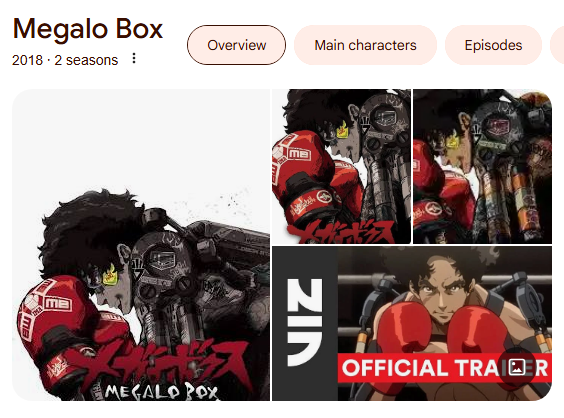Click the 2018 · 2 seasons subtitle

coord(65,60)
